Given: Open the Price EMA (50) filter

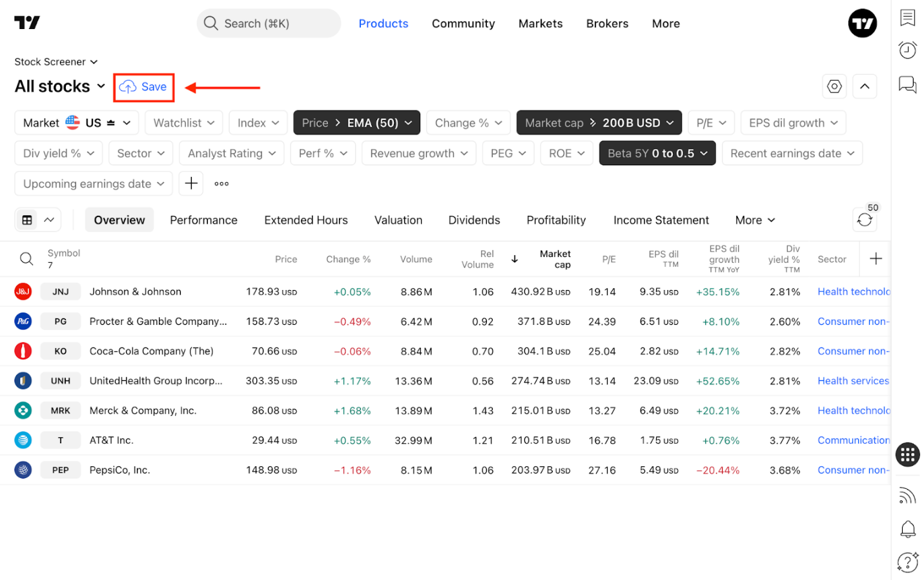Looking at the screenshot, I should click(x=356, y=123).
